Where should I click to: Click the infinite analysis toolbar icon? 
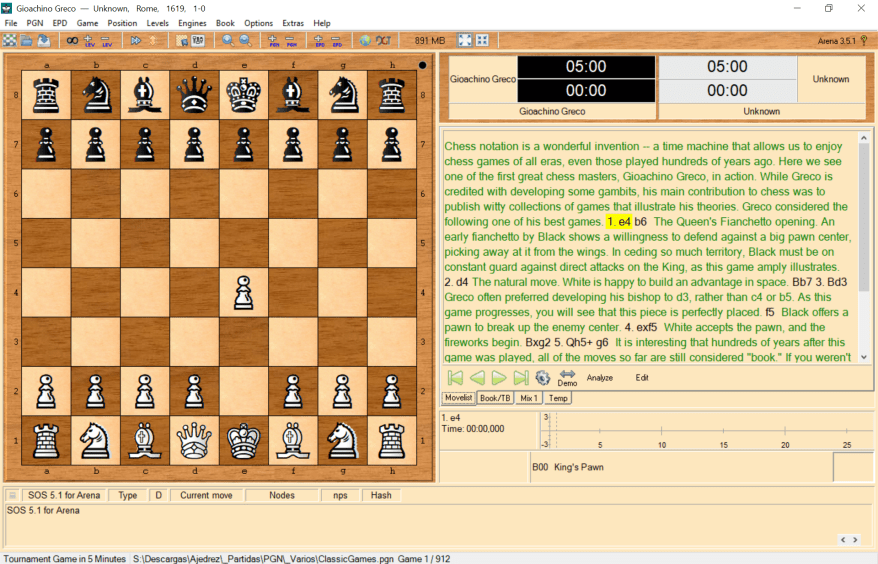72,40
